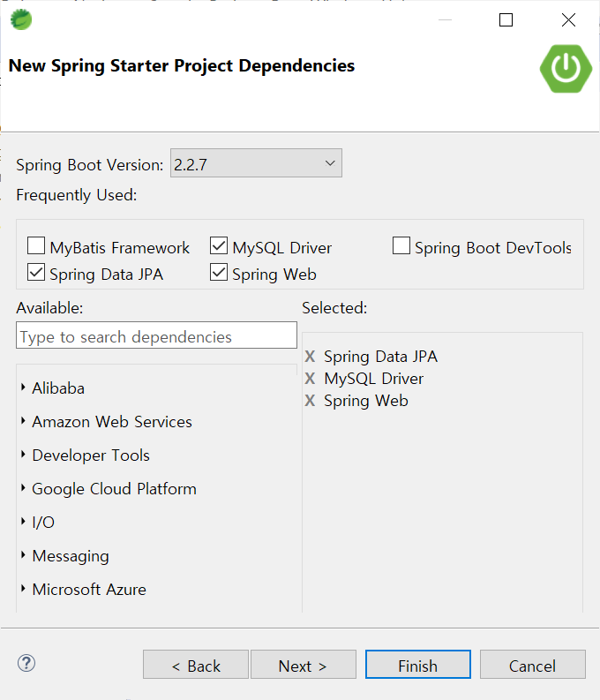
Task: Select the Alibaba tree label
Action: click(x=58, y=388)
